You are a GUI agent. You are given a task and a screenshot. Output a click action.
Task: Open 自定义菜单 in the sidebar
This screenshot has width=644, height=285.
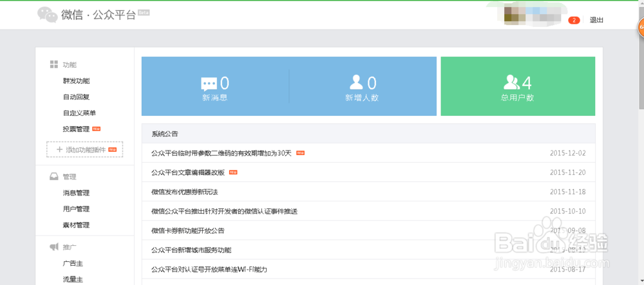[x=80, y=113]
